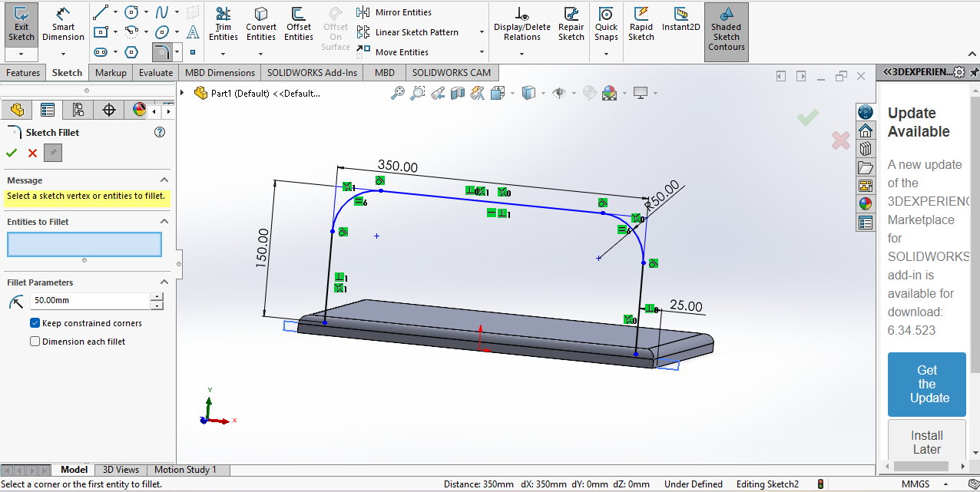
Task: Open the Motion Study 1 tab
Action: 185,470
